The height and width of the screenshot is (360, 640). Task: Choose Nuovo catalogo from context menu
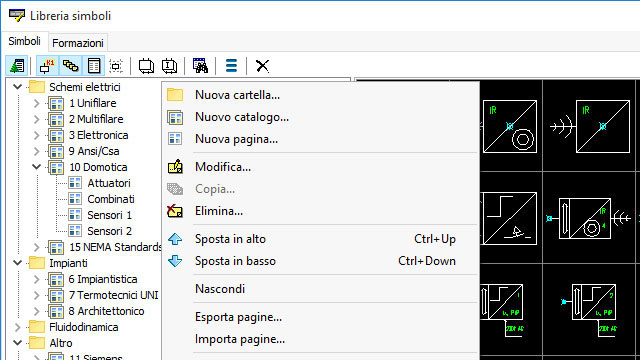(320, 117)
